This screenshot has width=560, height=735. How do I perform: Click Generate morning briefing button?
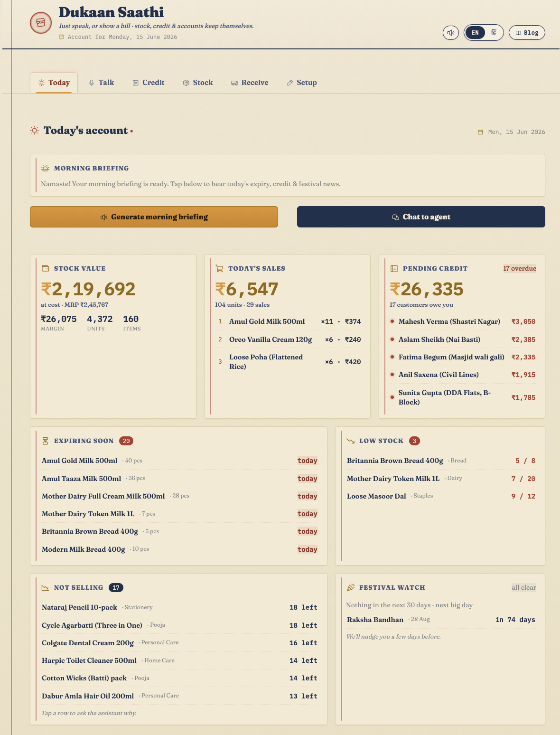(x=154, y=217)
